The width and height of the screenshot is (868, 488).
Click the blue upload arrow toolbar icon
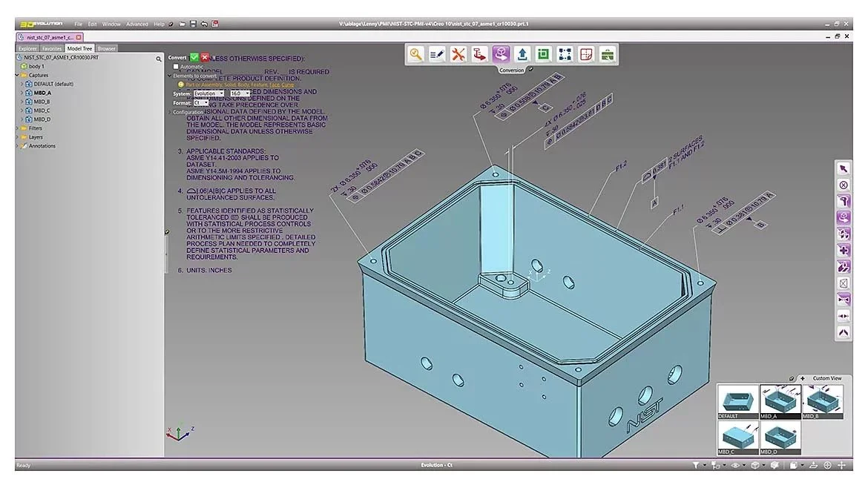[522, 53]
